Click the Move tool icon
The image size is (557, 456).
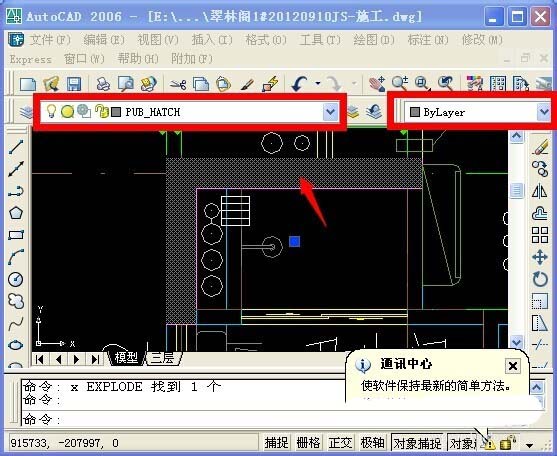point(540,257)
